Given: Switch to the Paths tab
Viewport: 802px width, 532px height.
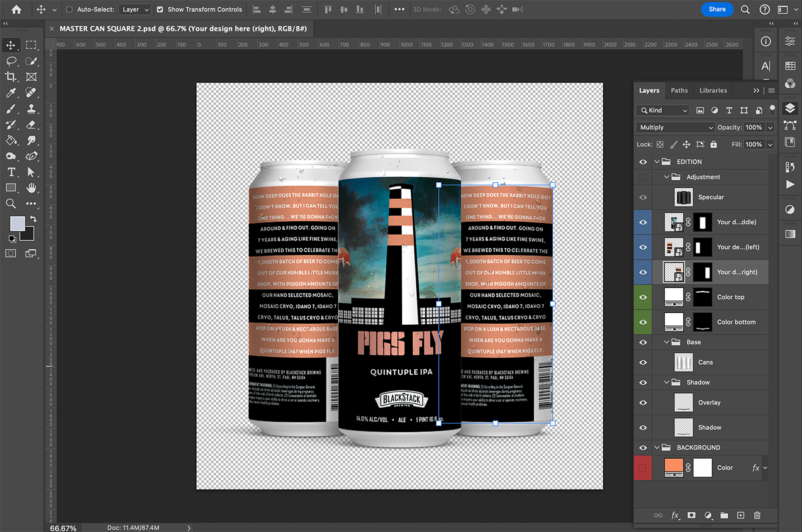Looking at the screenshot, I should coord(679,90).
